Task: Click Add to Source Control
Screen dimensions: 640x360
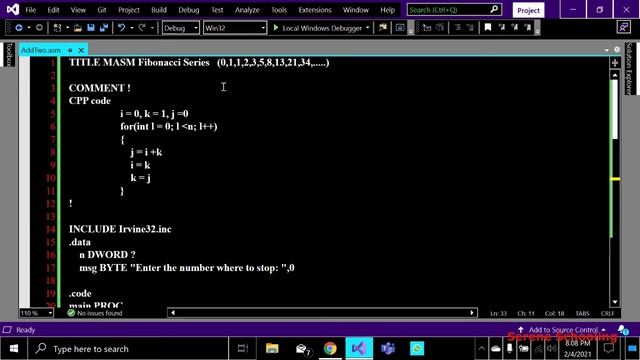Action: click(562, 329)
